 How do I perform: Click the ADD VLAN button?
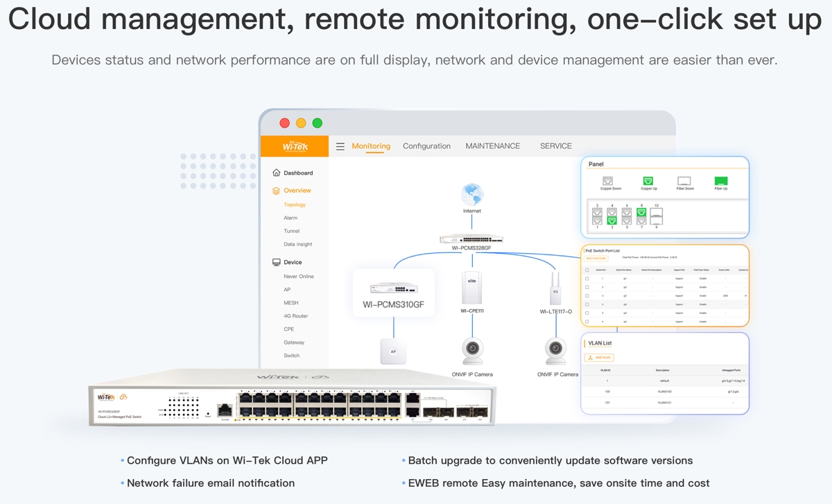coord(599,358)
